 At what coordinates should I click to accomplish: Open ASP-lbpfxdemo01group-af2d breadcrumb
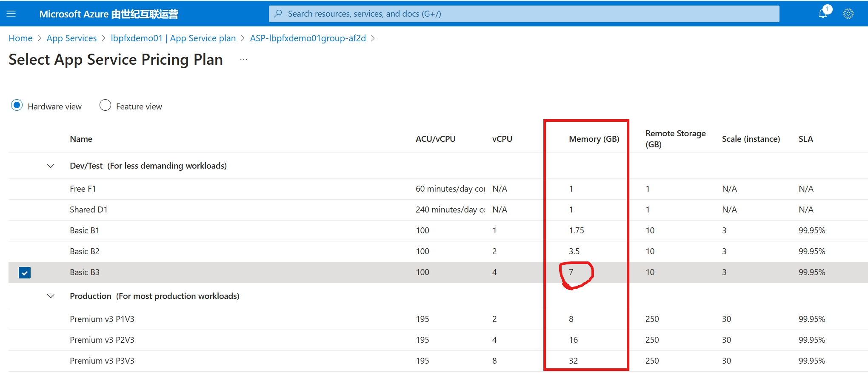(x=308, y=38)
